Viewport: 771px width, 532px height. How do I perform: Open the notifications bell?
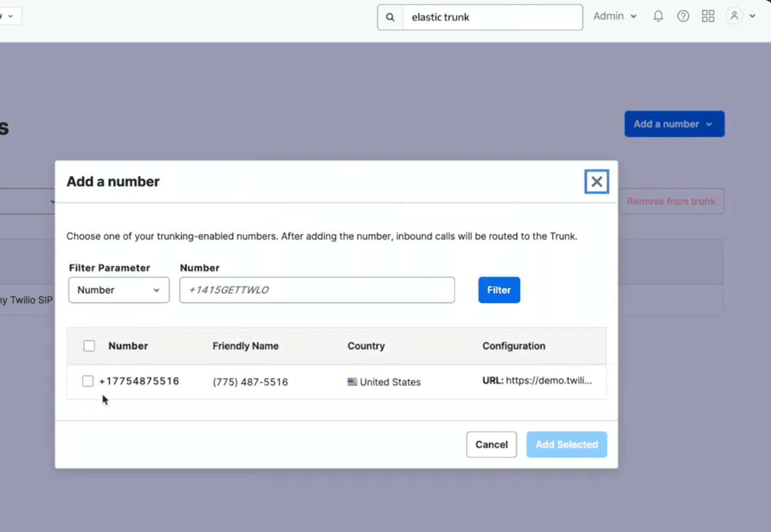pyautogui.click(x=658, y=17)
